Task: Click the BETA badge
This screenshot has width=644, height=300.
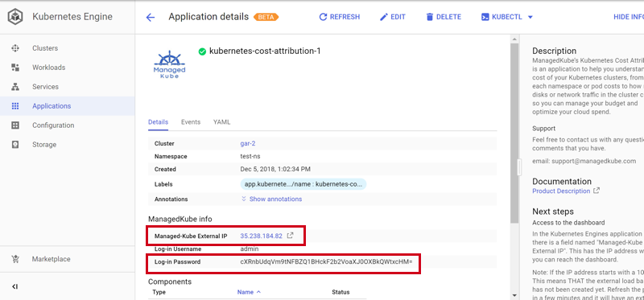Action: click(266, 17)
